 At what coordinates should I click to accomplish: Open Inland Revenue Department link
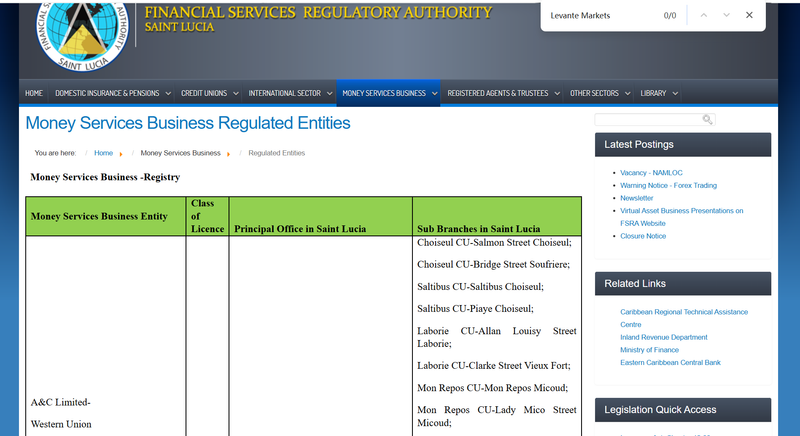pyautogui.click(x=663, y=337)
